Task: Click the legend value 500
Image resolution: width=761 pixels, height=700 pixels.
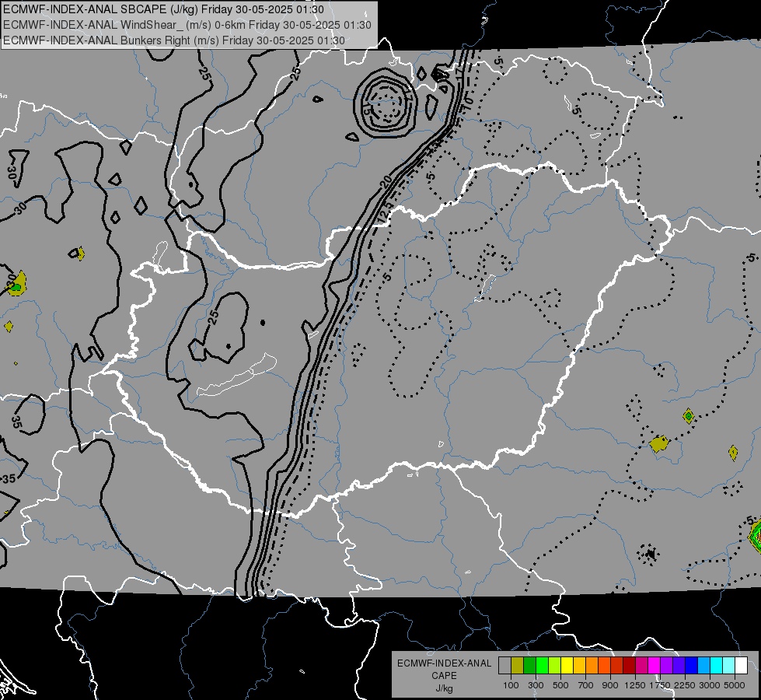Action: [560, 685]
